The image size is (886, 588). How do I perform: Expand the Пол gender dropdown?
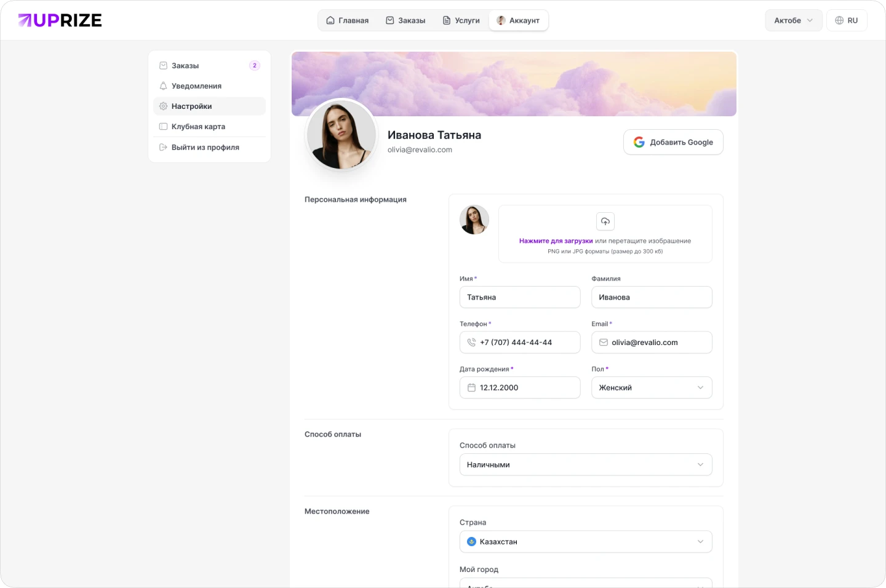[x=652, y=387]
